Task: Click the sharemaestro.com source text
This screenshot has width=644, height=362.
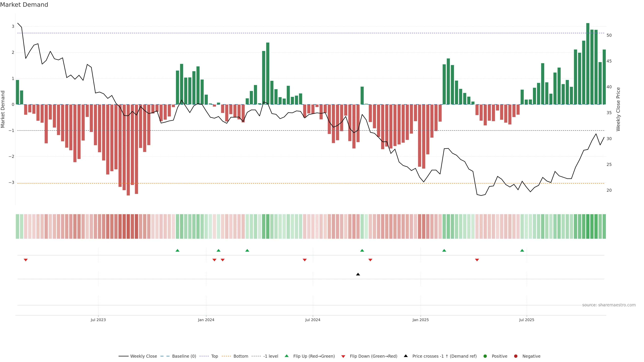Action: coord(609,305)
